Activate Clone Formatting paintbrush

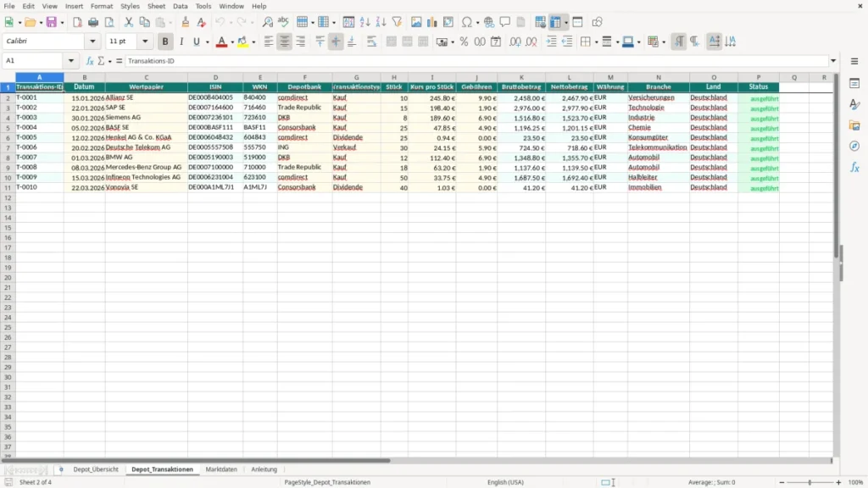[x=186, y=22]
